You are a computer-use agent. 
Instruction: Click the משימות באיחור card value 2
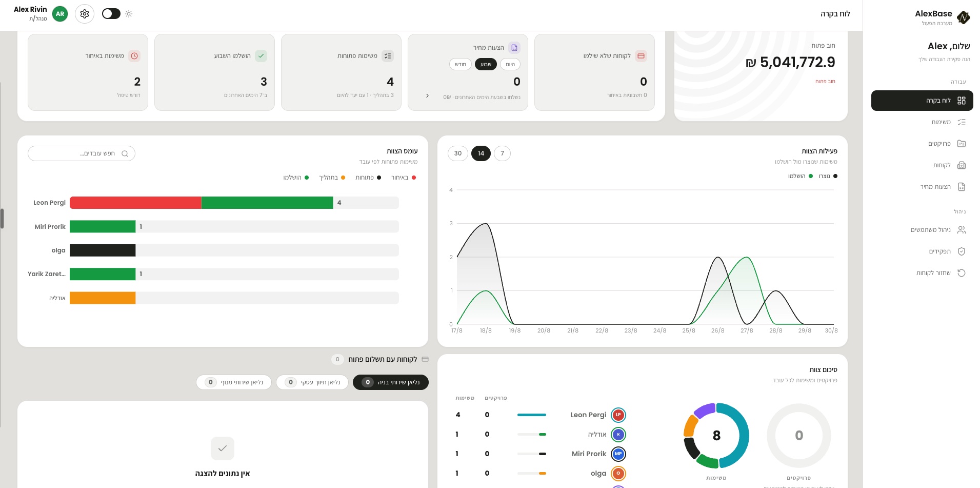click(137, 82)
